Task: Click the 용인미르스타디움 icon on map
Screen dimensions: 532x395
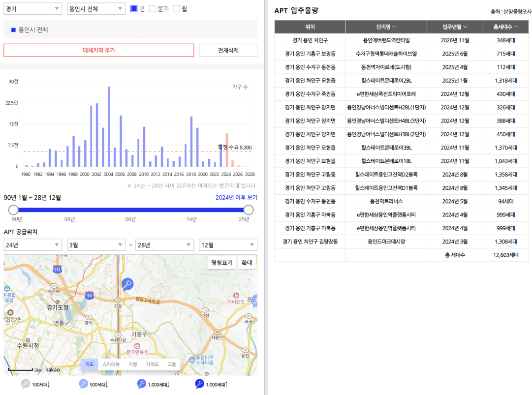Action: coord(192,360)
